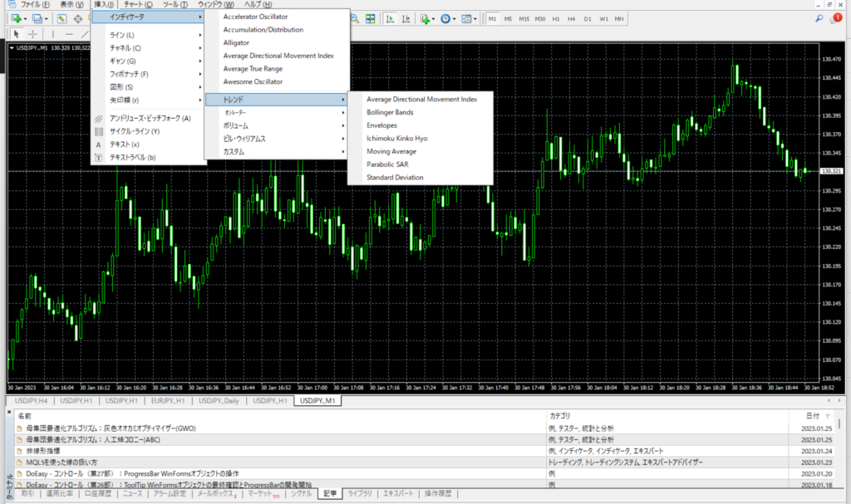Screen dimensions: 851x504
Task: Switch to W1 timeframe
Action: [x=603, y=18]
